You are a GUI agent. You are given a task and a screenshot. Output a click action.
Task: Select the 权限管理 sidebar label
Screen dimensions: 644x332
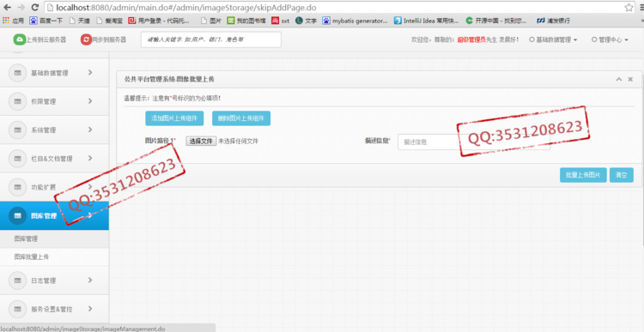[43, 102]
